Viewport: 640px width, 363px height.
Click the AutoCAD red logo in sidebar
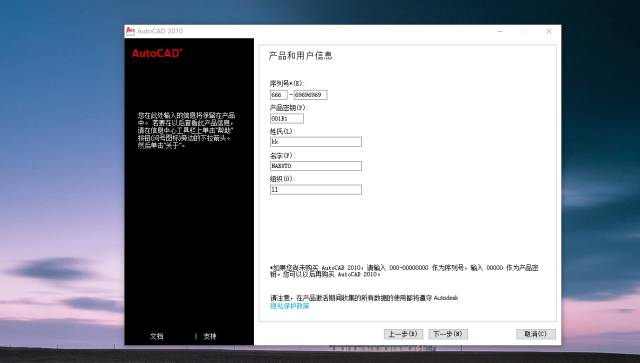pyautogui.click(x=157, y=53)
